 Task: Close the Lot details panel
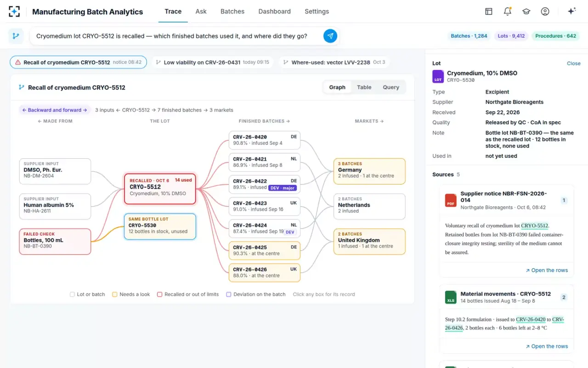[574, 63]
